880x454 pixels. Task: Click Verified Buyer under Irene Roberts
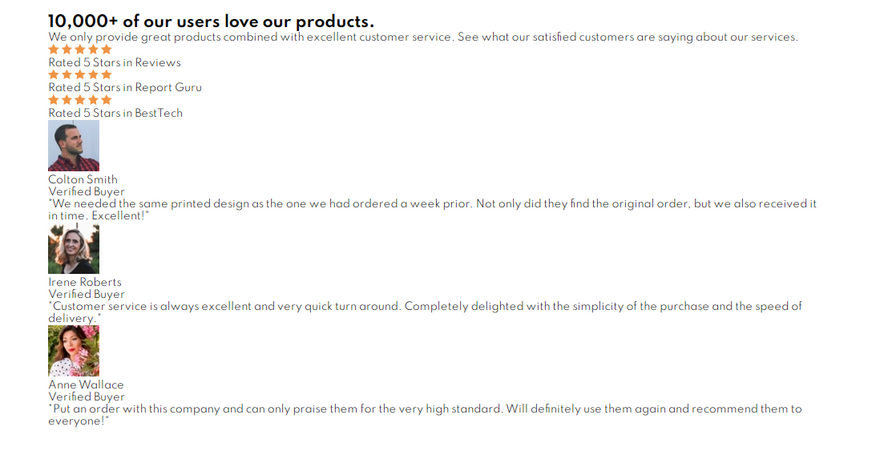(x=87, y=294)
